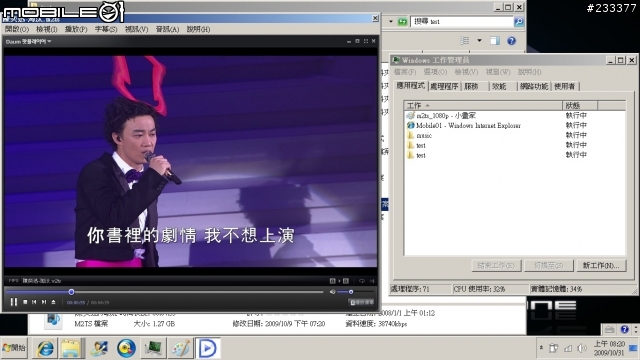Show hidden icons arrow in system tray
Screen dimensions: 640x360
click(x=541, y=348)
